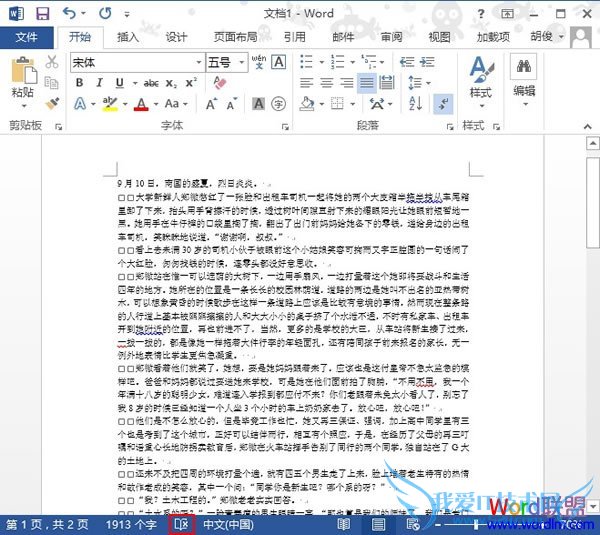The image size is (600, 535).
Task: Switch to read mode view in status bar
Action: click(344, 524)
